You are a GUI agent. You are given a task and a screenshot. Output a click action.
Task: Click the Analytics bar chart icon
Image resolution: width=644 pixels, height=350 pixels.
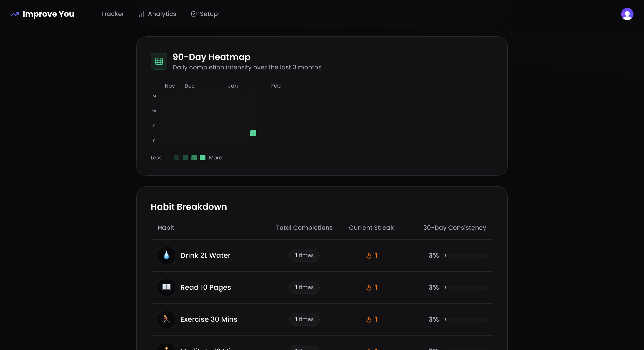pos(142,14)
